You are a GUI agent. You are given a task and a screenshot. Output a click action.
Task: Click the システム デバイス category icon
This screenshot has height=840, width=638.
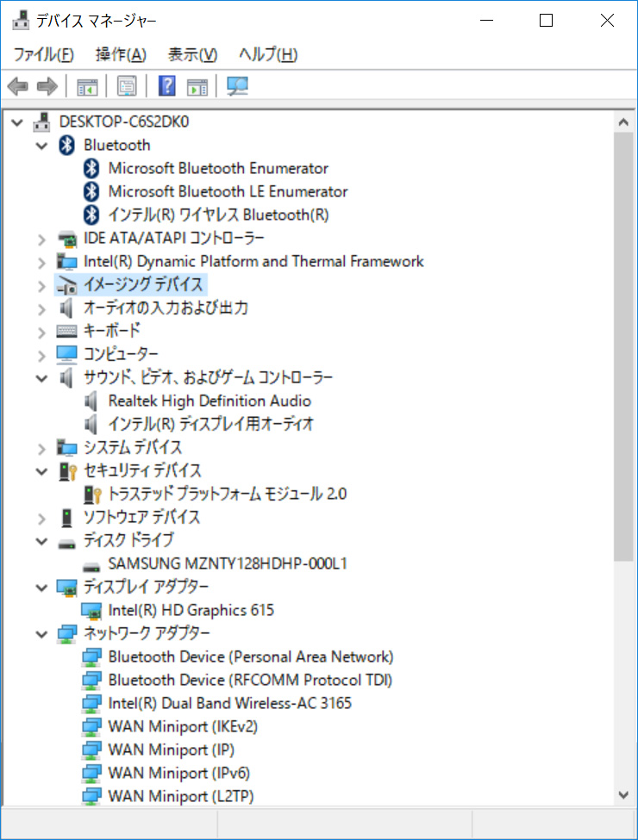click(x=67, y=447)
